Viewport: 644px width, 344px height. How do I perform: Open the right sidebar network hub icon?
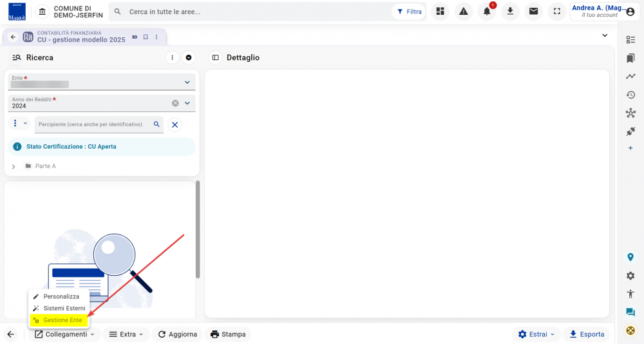point(630,113)
